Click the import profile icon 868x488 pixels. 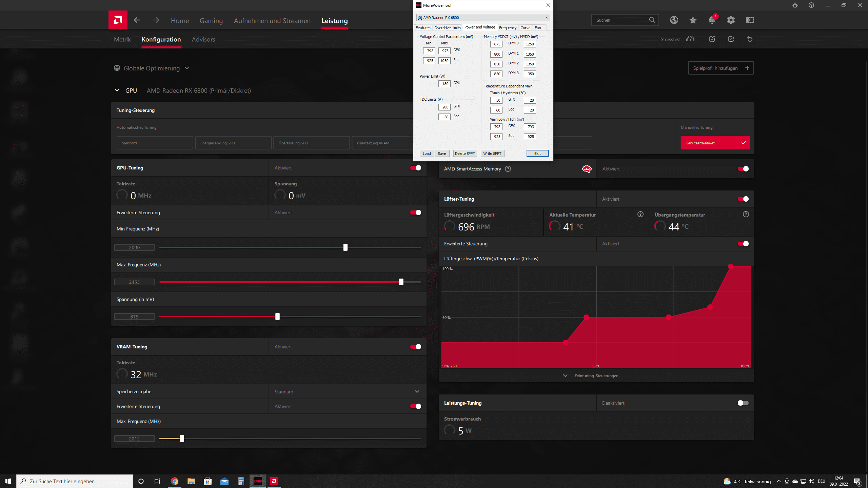click(x=712, y=39)
